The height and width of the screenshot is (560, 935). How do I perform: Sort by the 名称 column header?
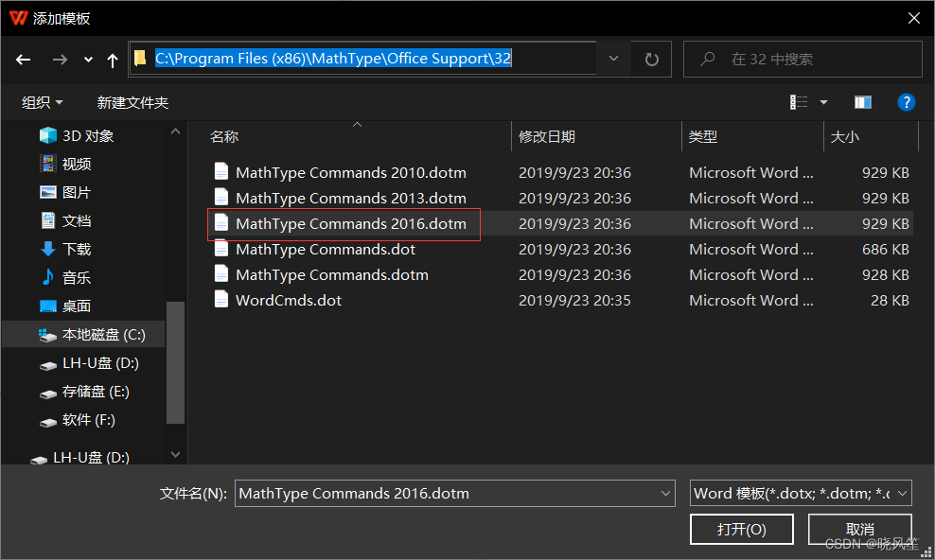224,136
